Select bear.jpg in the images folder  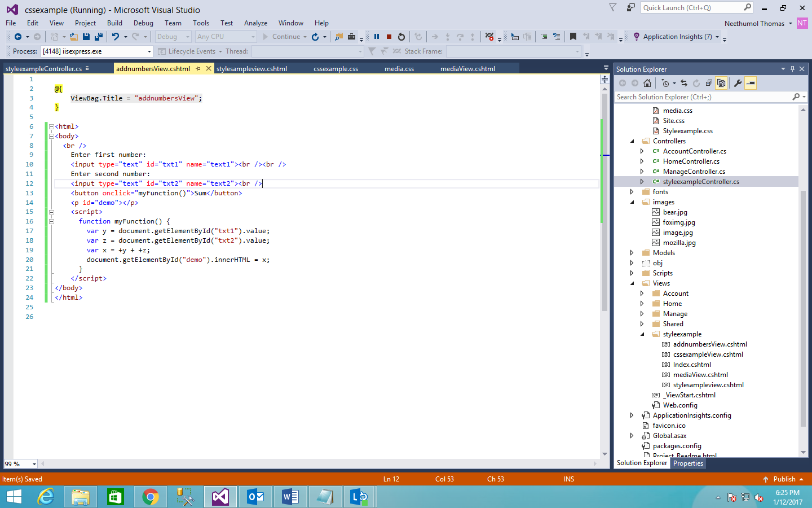675,212
